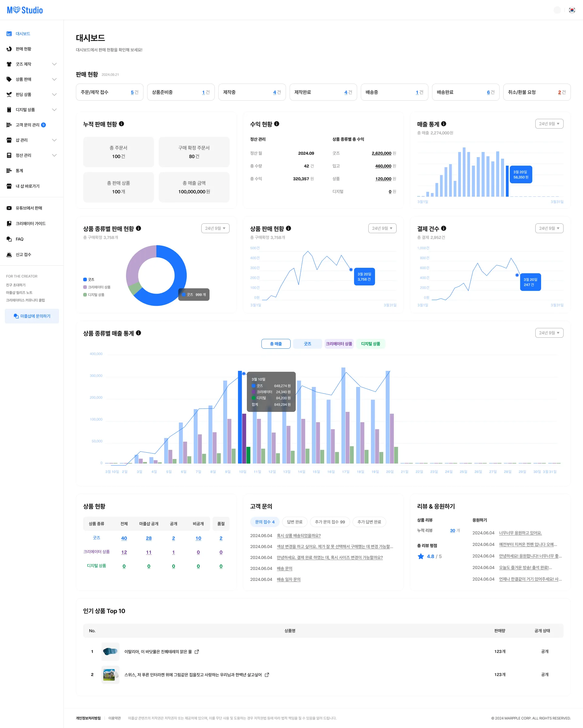Click the 신고 접수 siren icon in sidebar
The image size is (583, 728).
click(9, 255)
